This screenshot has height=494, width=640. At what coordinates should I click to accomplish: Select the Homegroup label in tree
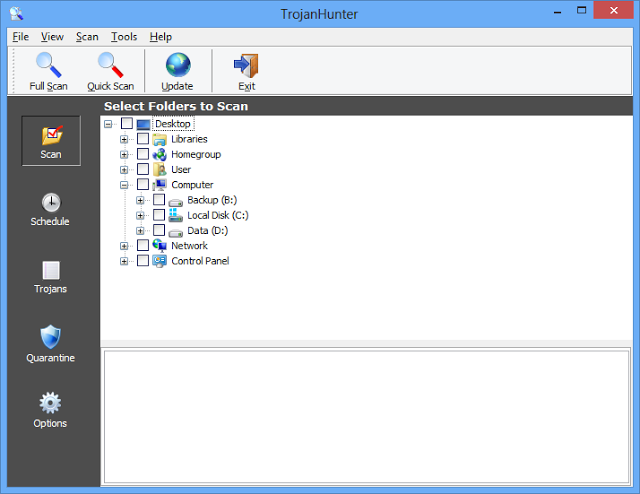point(196,154)
